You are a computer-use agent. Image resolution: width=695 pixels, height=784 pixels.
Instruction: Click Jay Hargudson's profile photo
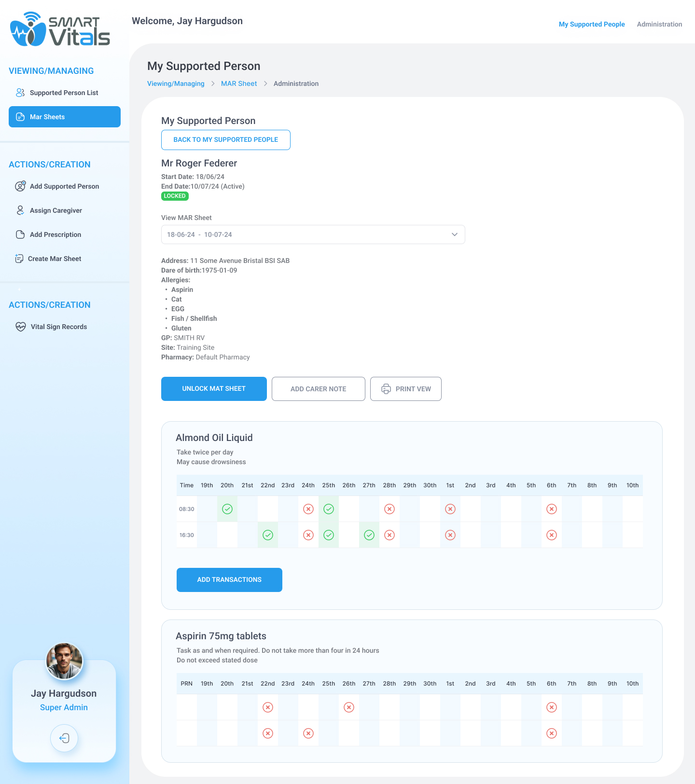[64, 661]
